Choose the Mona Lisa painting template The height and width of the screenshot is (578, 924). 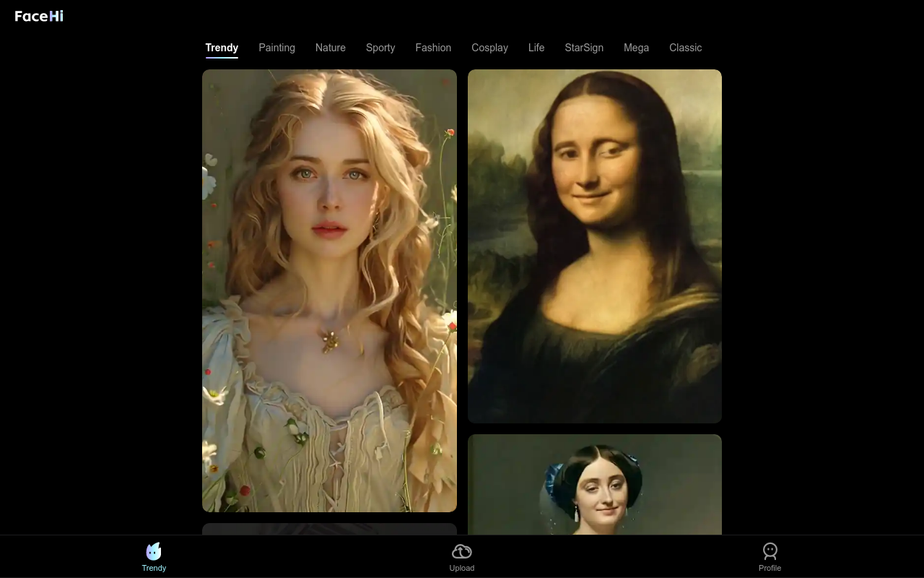pyautogui.click(x=595, y=246)
